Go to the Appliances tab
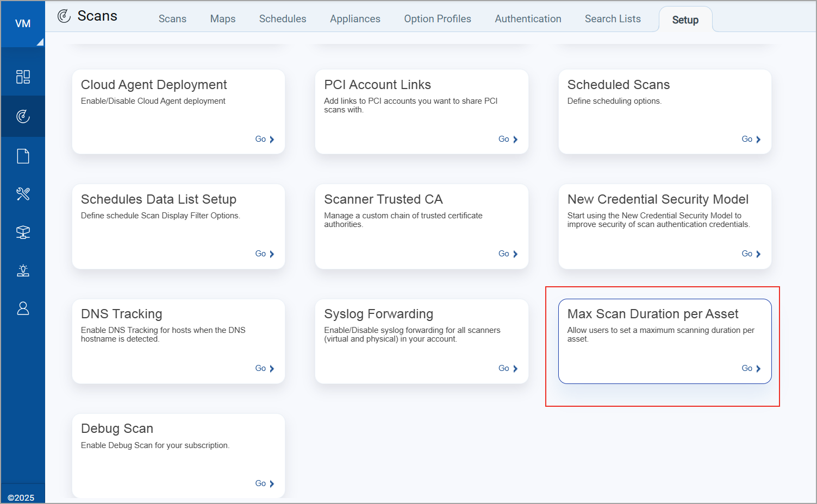The width and height of the screenshot is (817, 504). (355, 19)
